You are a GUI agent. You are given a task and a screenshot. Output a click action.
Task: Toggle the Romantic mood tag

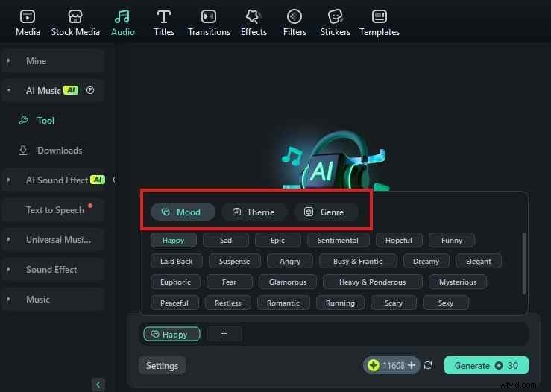point(283,303)
